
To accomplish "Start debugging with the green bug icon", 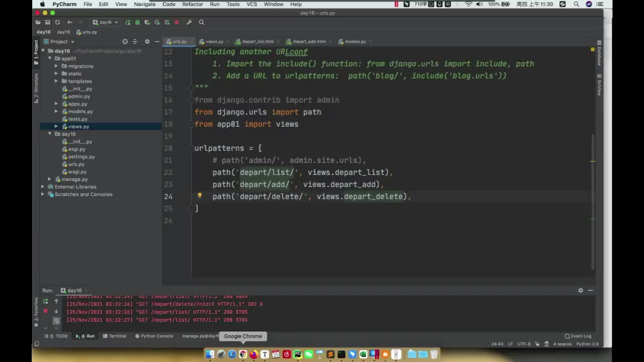I will (x=137, y=22).
